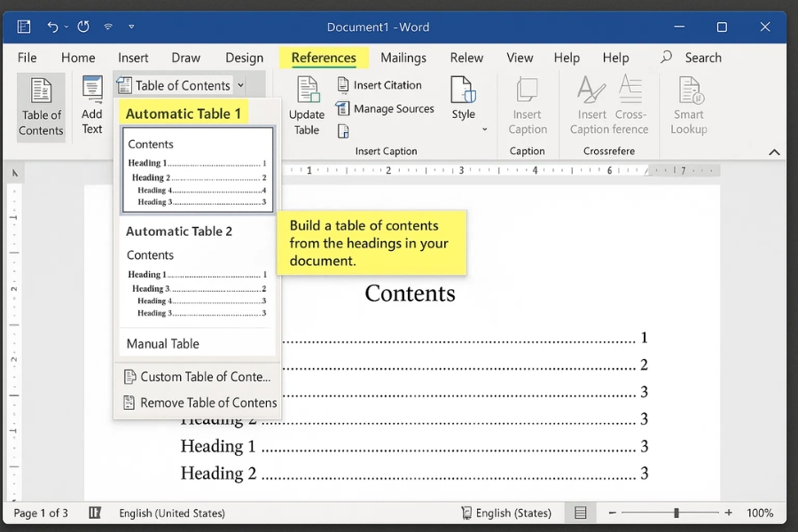
Task: Choose the Automatic Table 1 style
Action: (184, 113)
